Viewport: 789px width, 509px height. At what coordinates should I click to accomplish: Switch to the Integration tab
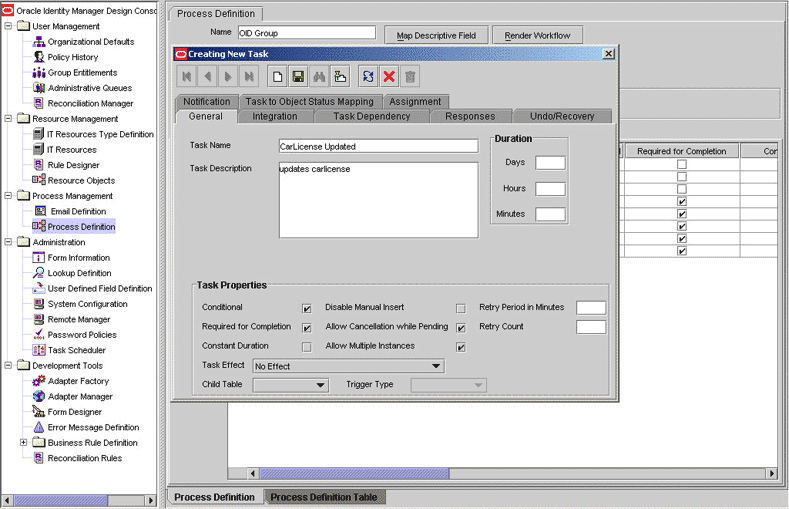click(x=275, y=116)
